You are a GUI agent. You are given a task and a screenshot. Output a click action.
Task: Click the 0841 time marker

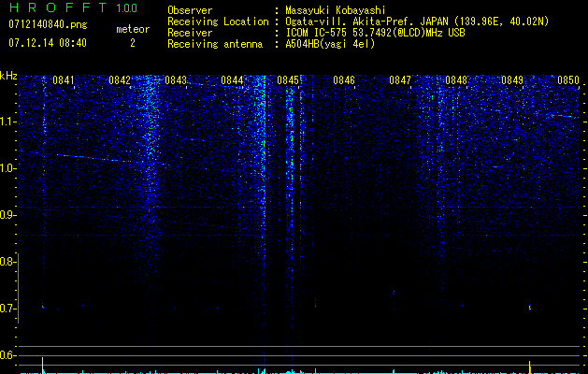tap(64, 80)
